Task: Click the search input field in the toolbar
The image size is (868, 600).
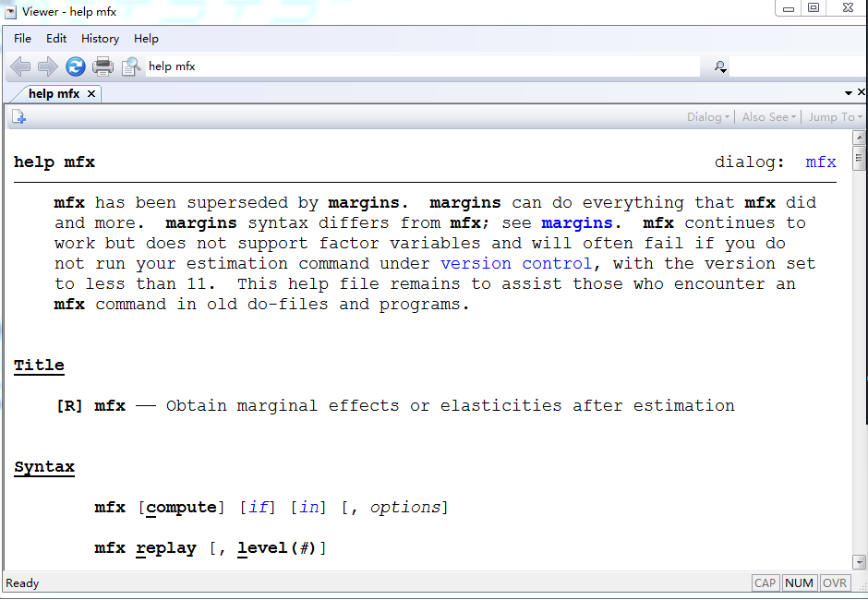Action: coord(797,67)
